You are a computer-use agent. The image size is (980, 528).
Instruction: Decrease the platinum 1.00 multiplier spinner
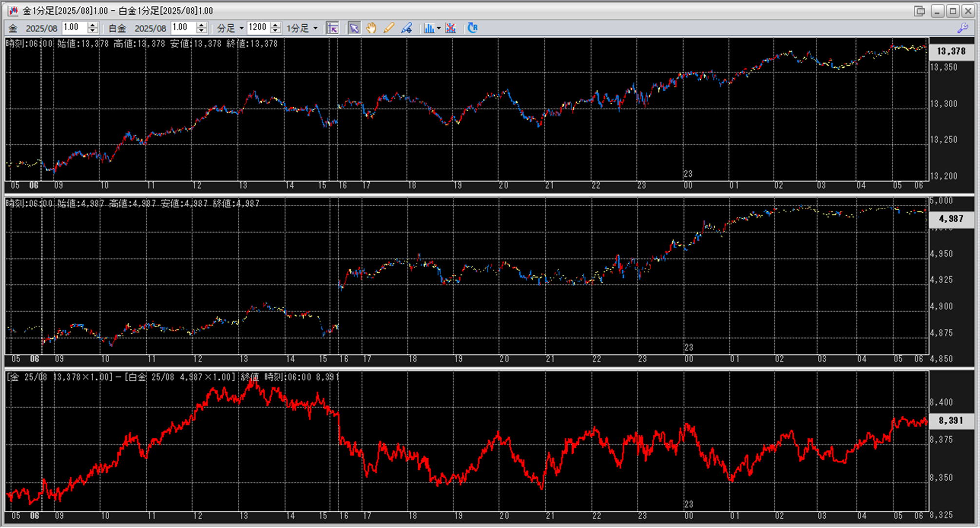click(x=201, y=31)
